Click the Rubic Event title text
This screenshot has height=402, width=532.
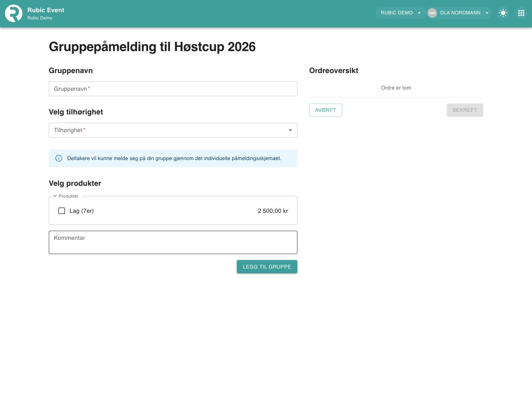coord(46,10)
